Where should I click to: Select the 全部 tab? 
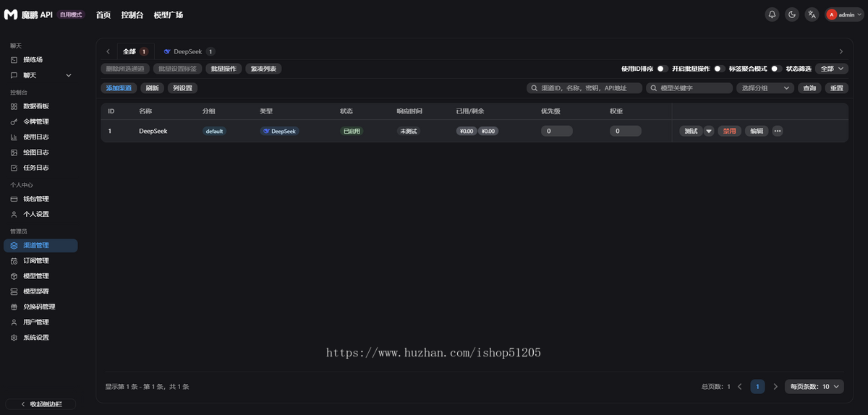coord(135,51)
